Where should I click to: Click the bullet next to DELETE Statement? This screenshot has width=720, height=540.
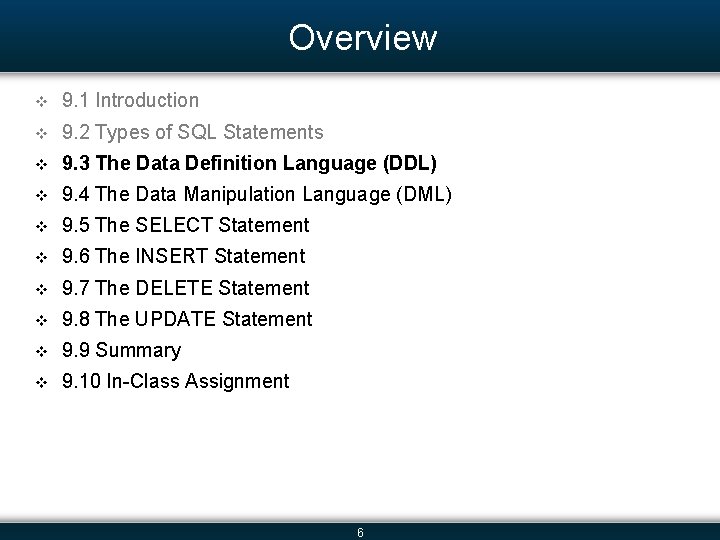41,289
